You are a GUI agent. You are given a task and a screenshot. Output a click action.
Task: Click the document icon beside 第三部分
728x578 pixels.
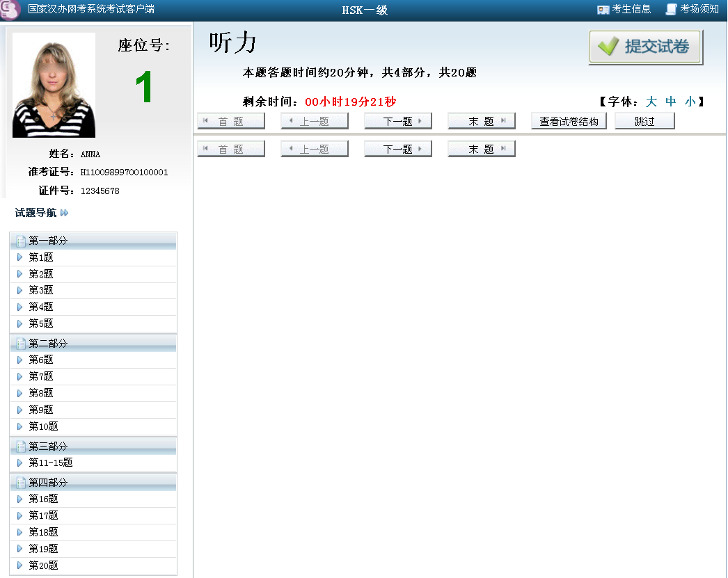[x=21, y=447]
